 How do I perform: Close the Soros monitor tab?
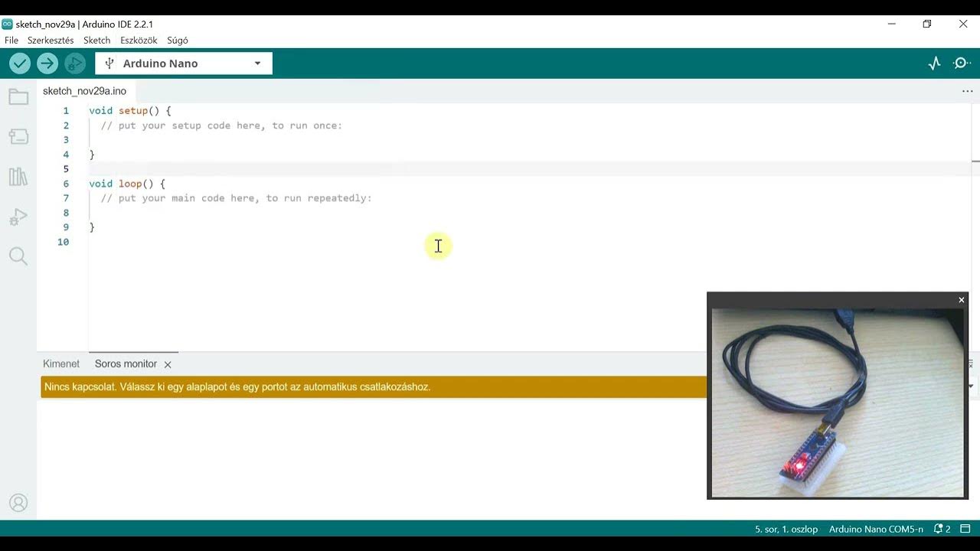(x=168, y=365)
